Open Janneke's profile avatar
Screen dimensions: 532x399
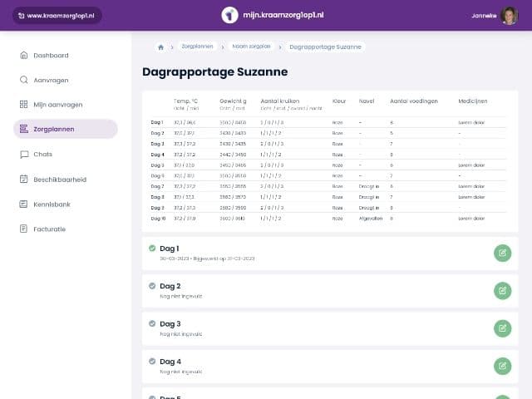tap(510, 16)
